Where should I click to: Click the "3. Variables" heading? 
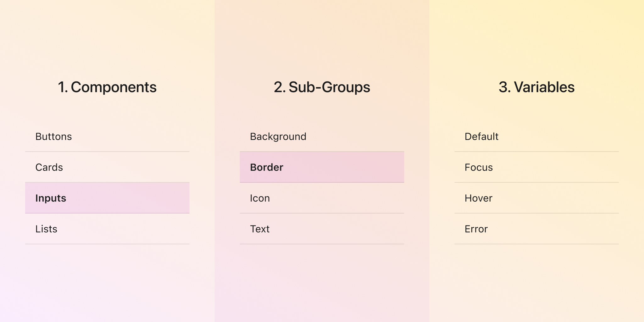[x=536, y=87]
